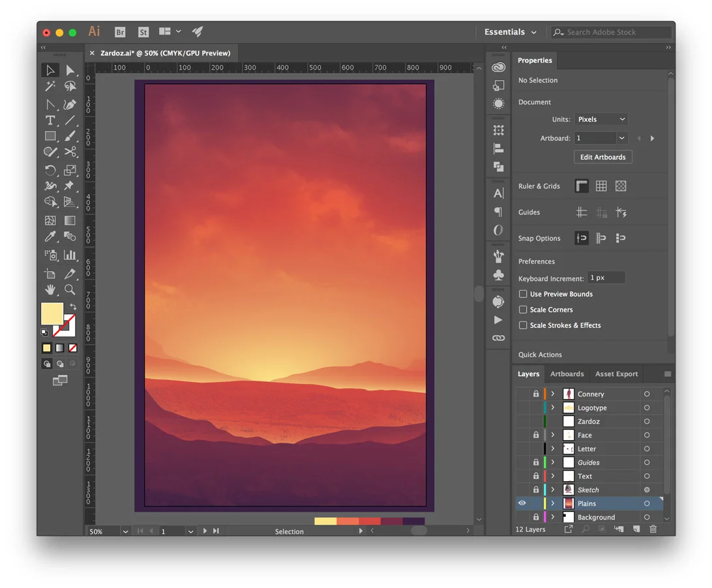Unlock the Background layer
Image resolution: width=712 pixels, height=588 pixels.
click(536, 517)
